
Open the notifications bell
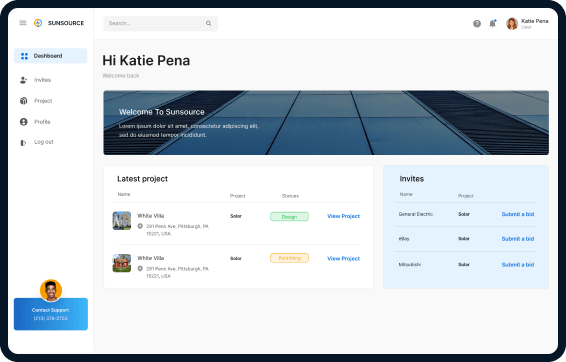[492, 23]
